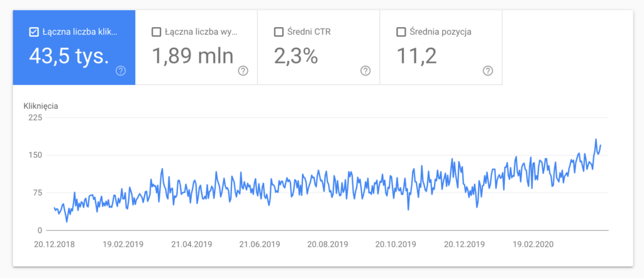Enable the Łączna liczba wyświetleń checkbox
This screenshot has width=644, height=278.
coord(157,32)
